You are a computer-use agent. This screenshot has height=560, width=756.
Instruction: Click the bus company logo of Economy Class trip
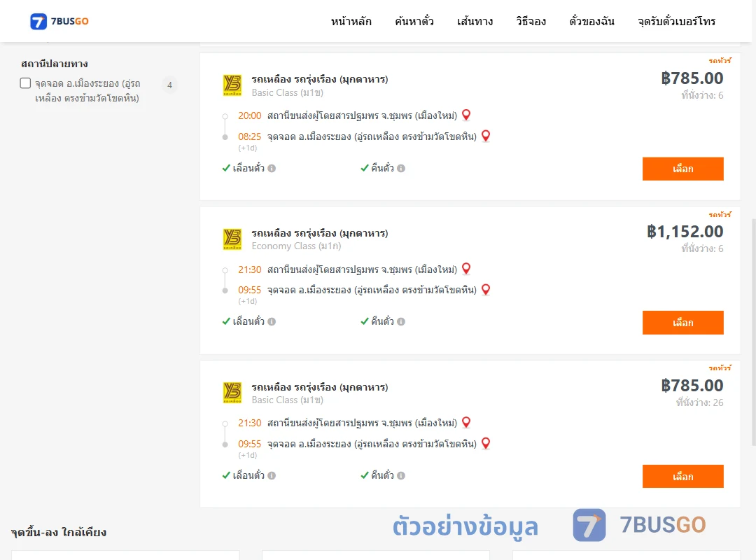point(232,239)
